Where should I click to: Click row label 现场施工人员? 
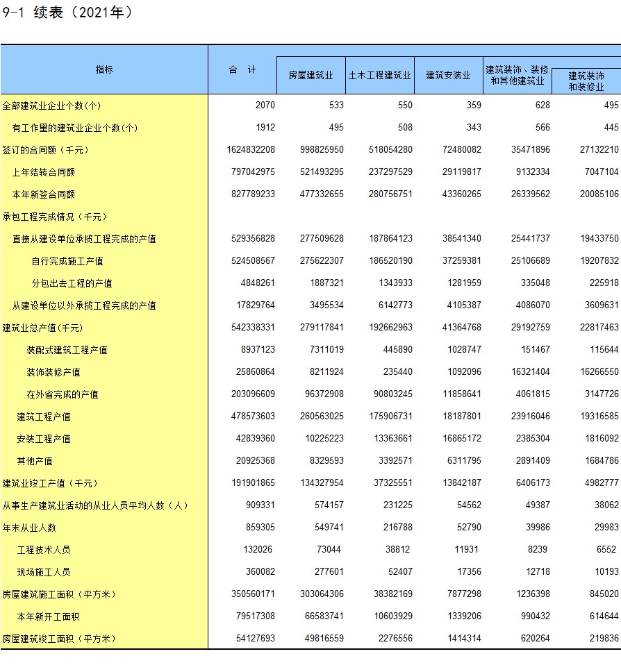coord(44,573)
